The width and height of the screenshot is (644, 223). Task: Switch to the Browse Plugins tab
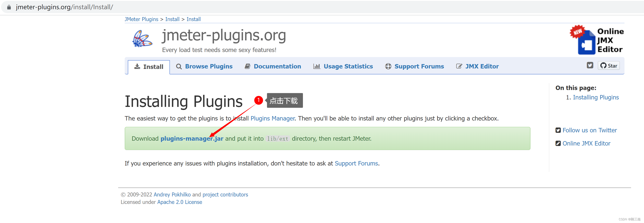click(x=209, y=66)
